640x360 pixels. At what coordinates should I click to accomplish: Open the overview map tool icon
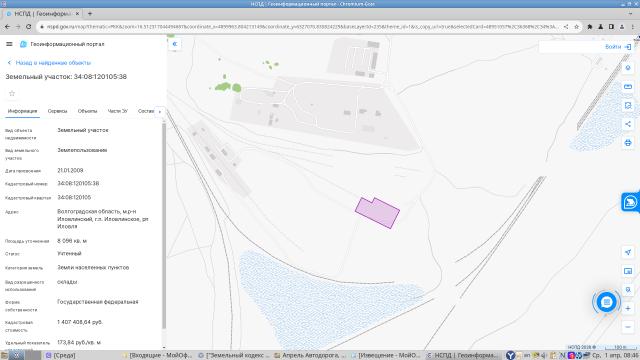click(628, 271)
